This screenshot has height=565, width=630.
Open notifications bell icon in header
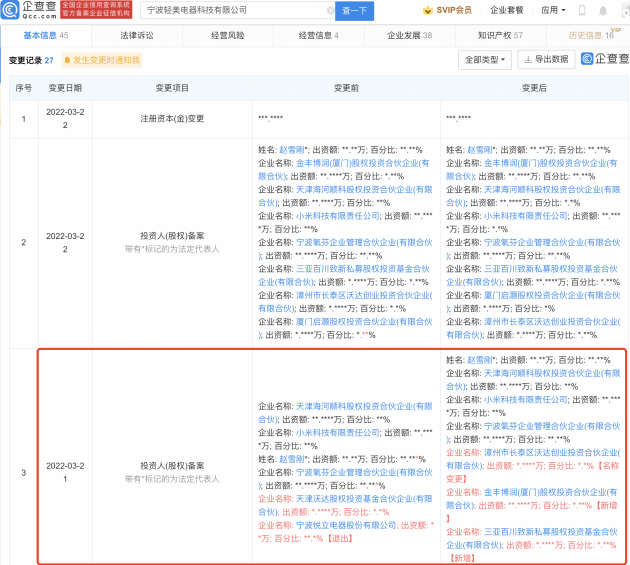point(603,10)
